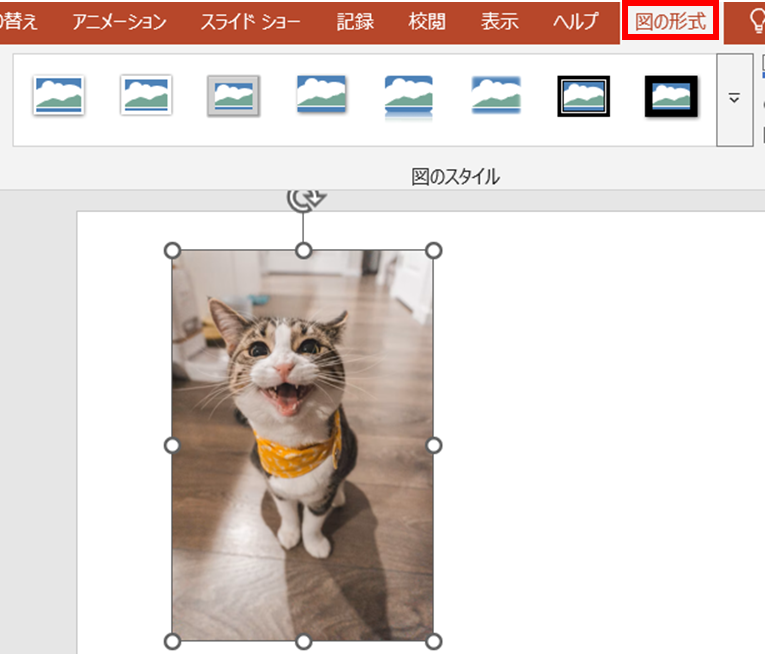Go to the 校閲 tab
Screen dimensions: 765x654
427,21
